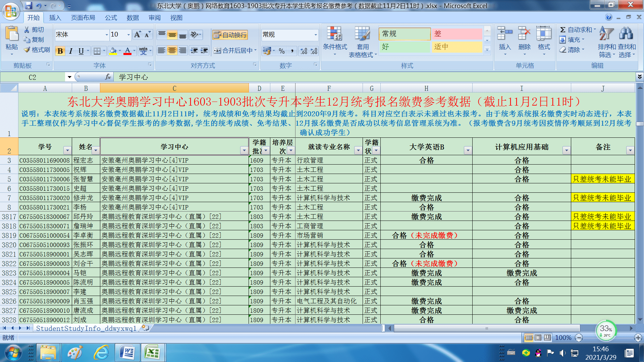Apply the 好 cell style
The image size is (644, 362).
tap(405, 47)
